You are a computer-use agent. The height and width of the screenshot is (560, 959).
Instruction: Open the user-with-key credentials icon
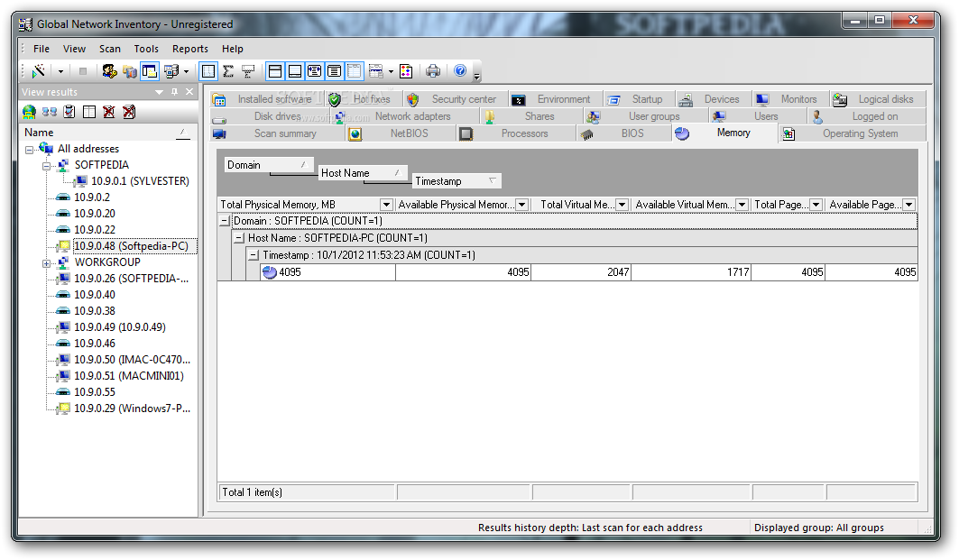[109, 71]
